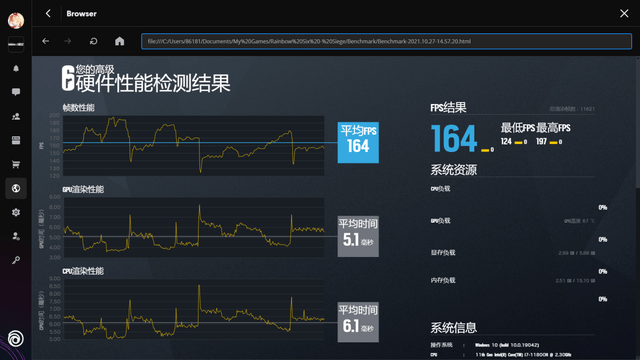The width and height of the screenshot is (640, 360).
Task: Go to the browser home page
Action: point(120,41)
